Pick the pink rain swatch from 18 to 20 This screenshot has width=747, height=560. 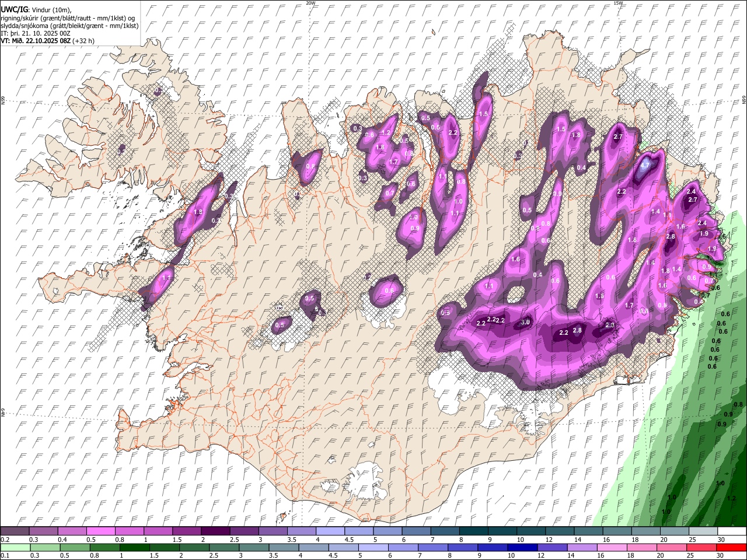point(641,547)
